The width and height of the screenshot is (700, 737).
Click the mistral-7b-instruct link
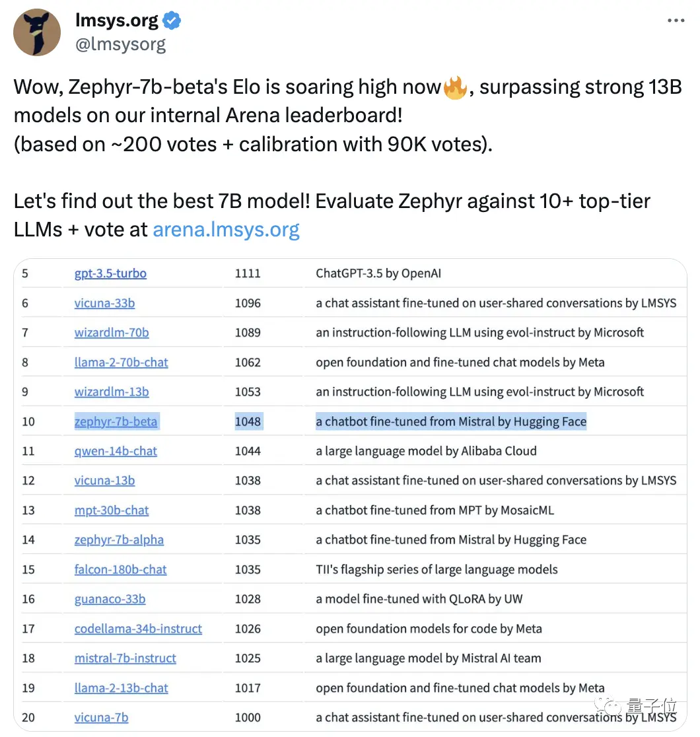click(125, 658)
